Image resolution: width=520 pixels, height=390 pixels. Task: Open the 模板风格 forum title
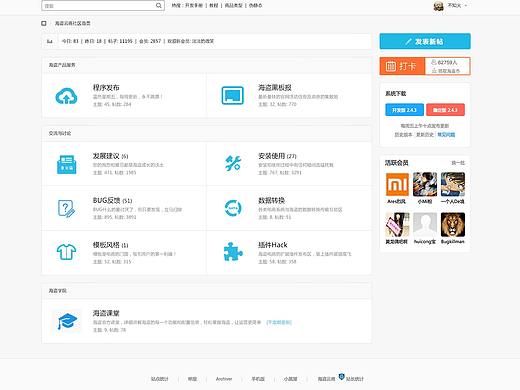106,245
